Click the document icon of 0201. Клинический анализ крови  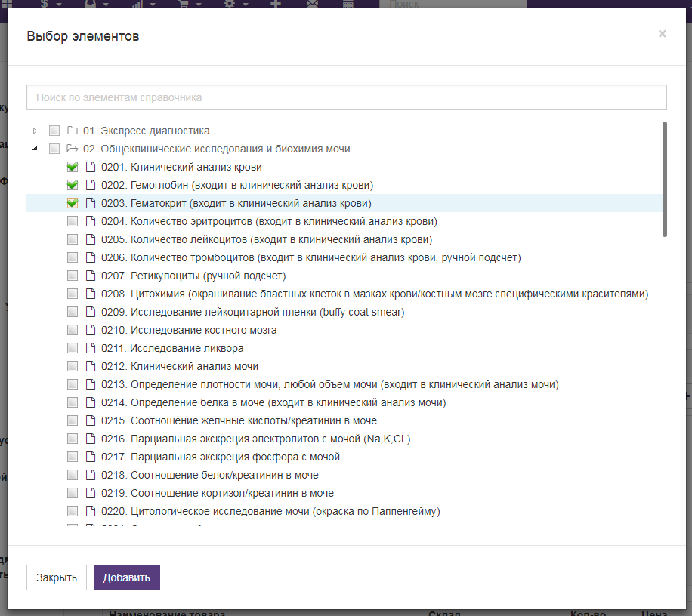click(x=91, y=167)
